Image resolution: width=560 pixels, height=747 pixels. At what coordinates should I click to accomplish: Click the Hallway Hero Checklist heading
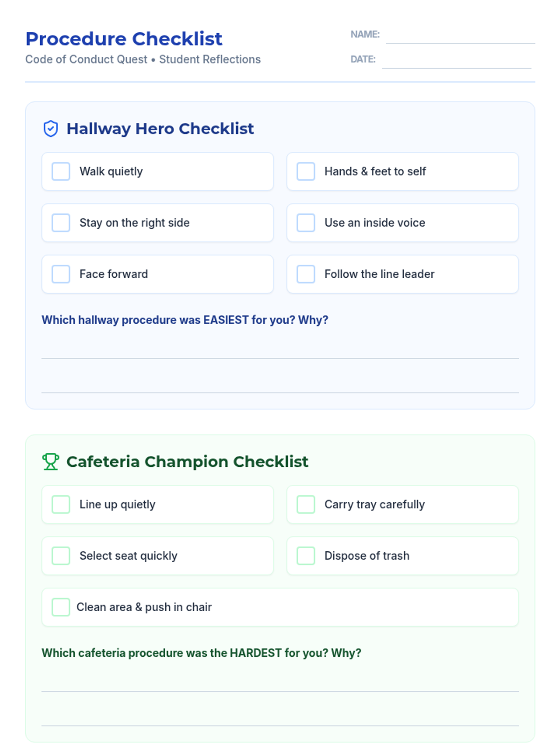tap(160, 129)
